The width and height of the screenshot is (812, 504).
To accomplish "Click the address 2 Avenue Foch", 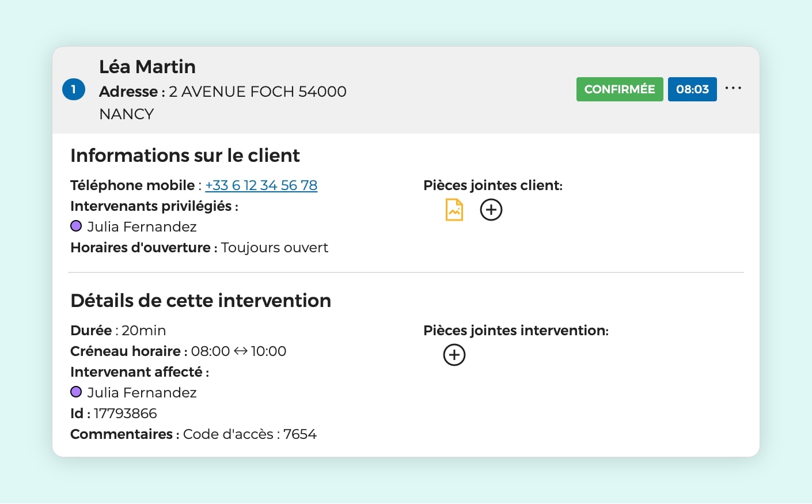I will point(257,92).
